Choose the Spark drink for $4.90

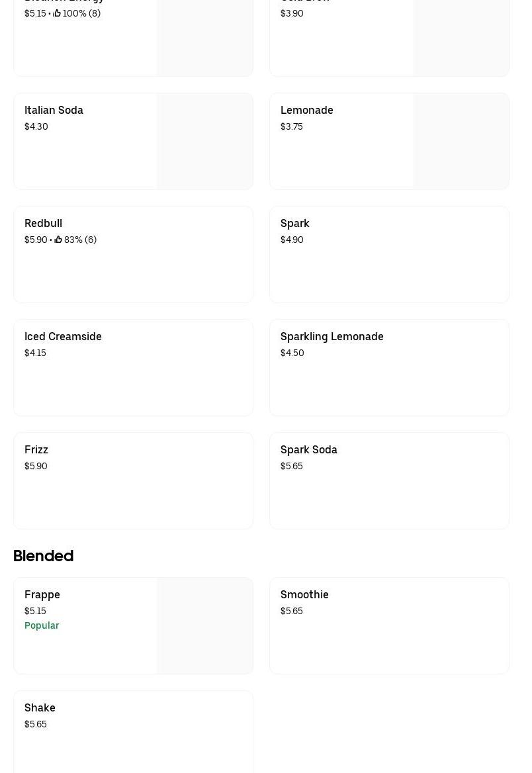389,255
